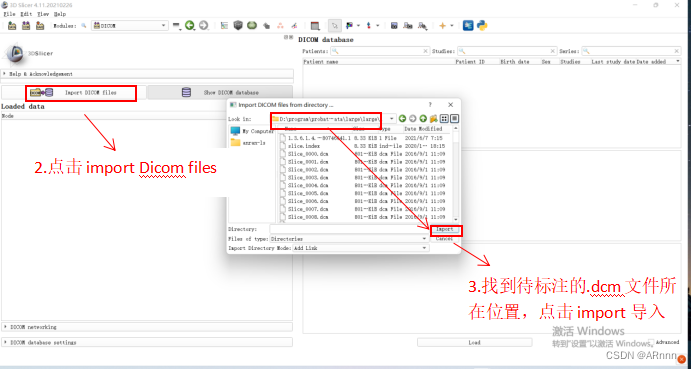Open the Import Directory Mode dropdown
This screenshot has width=692, height=369.
[x=361, y=248]
